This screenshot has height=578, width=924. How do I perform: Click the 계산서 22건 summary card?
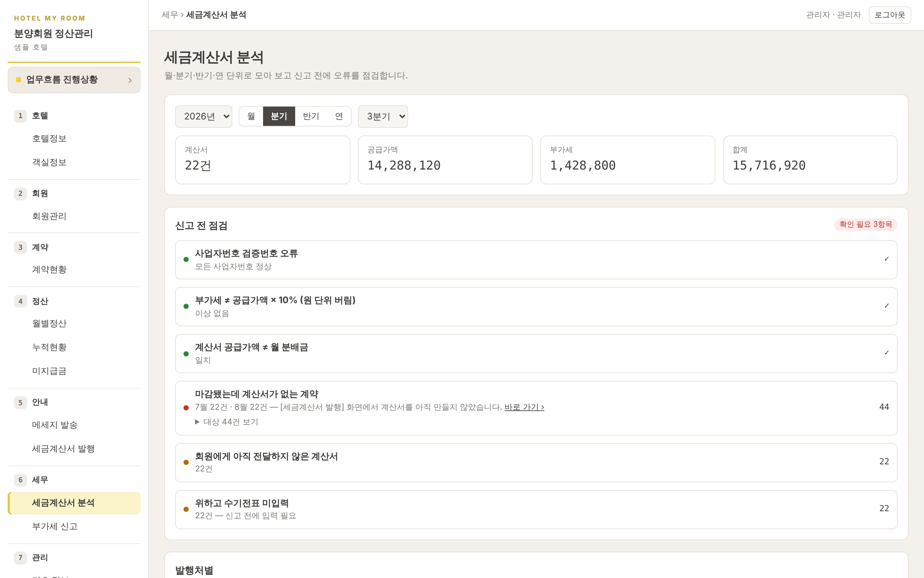tap(263, 160)
